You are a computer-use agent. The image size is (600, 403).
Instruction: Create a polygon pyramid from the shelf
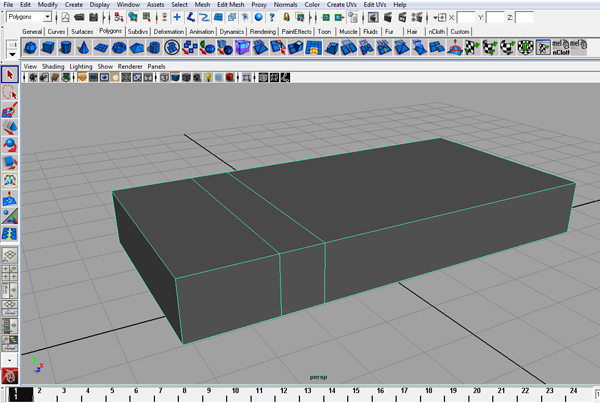tap(137, 48)
